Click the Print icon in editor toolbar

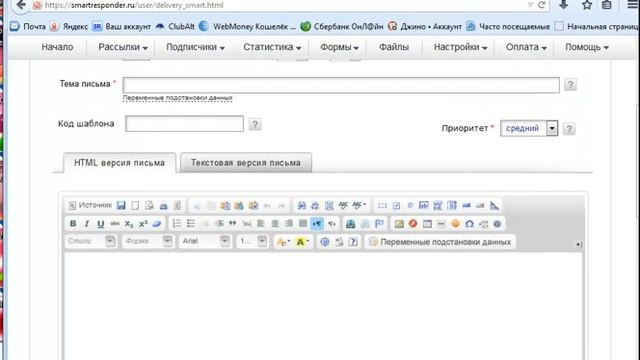coord(163,205)
